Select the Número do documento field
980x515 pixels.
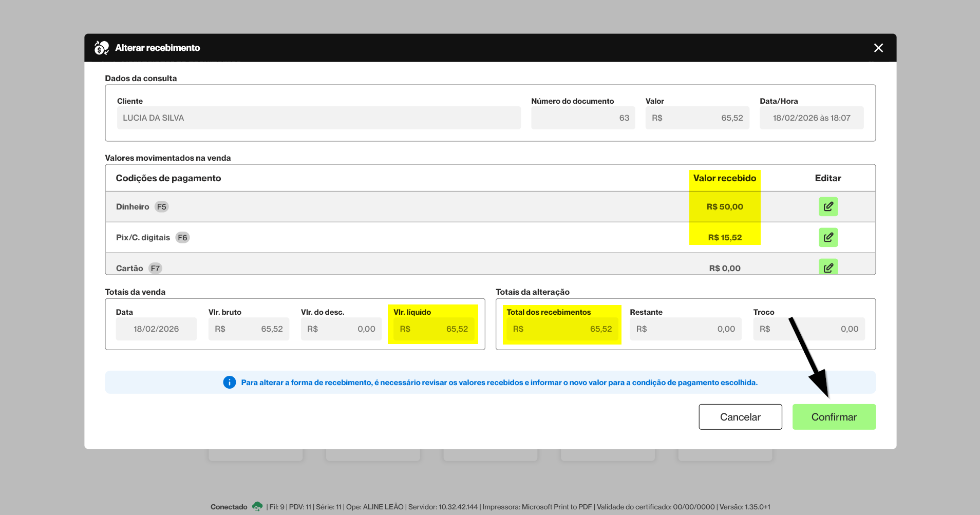pos(583,118)
